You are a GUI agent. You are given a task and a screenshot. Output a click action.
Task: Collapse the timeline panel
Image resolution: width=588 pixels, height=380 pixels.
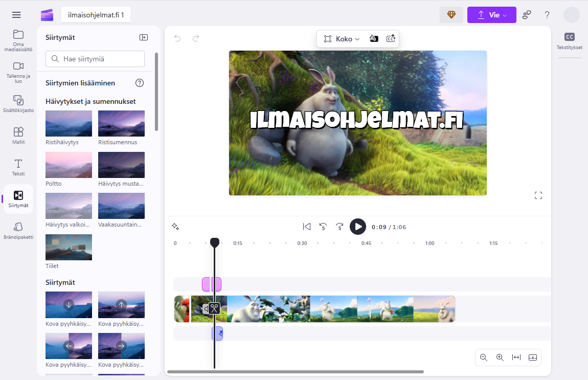point(532,357)
